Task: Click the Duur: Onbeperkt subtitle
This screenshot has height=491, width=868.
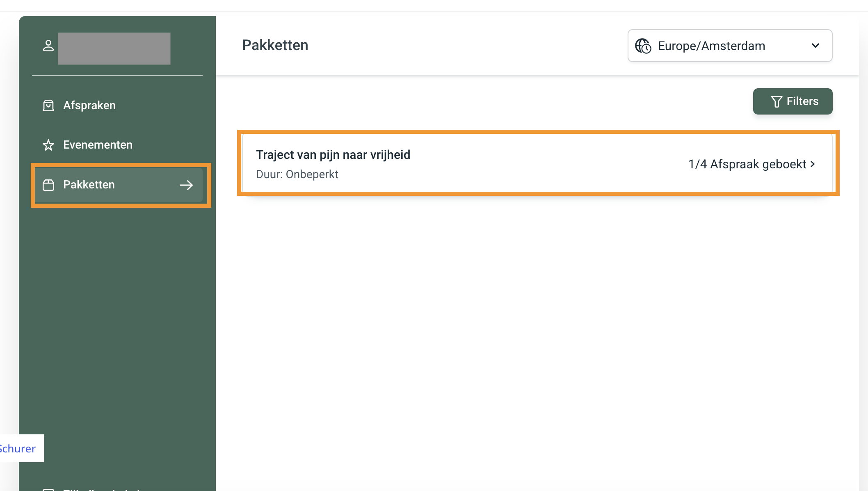Action: click(297, 174)
